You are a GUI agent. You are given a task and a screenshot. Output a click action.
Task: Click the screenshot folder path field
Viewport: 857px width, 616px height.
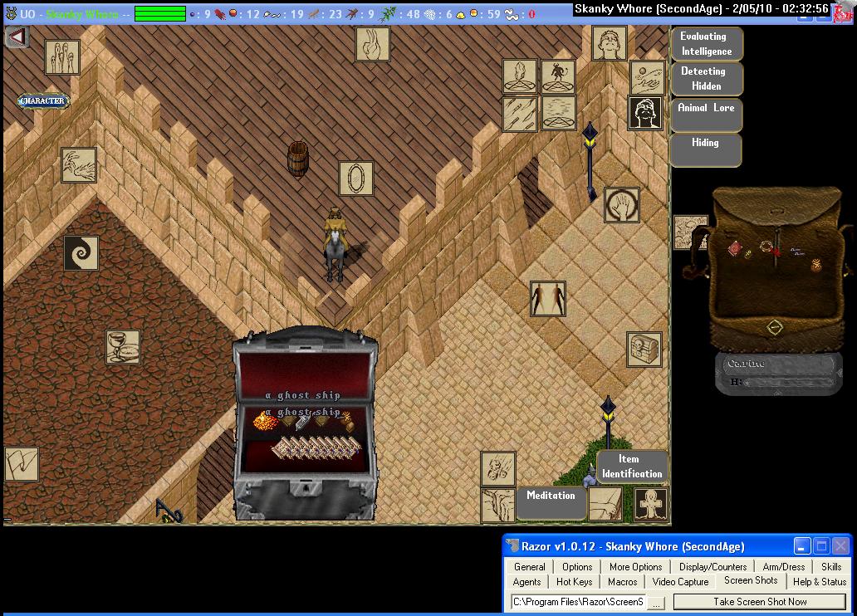pyautogui.click(x=578, y=602)
